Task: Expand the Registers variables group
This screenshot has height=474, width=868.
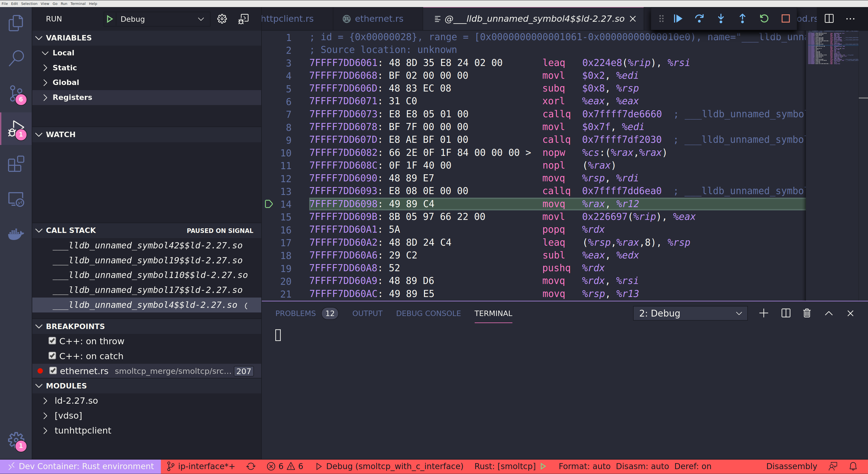Action: point(72,97)
